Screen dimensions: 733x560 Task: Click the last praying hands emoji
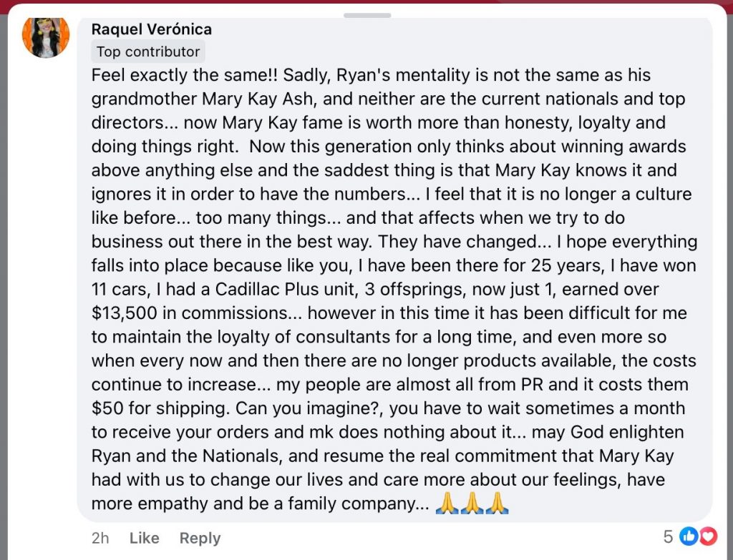point(497,503)
